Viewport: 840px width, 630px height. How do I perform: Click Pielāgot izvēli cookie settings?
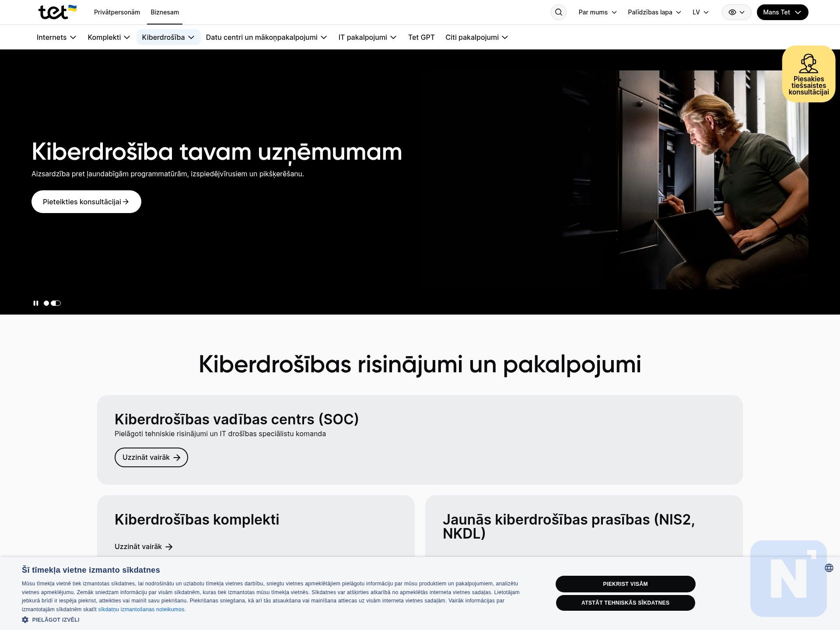point(51,619)
